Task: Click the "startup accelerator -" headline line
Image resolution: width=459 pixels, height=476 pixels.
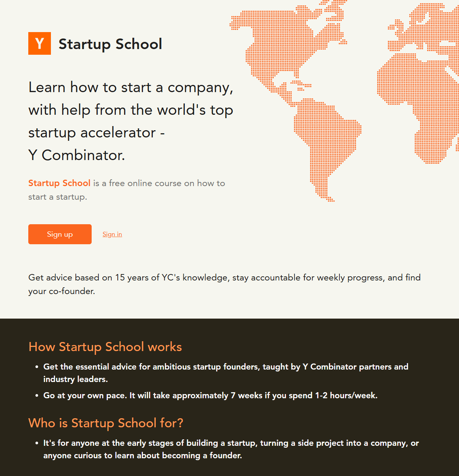Action: [97, 133]
